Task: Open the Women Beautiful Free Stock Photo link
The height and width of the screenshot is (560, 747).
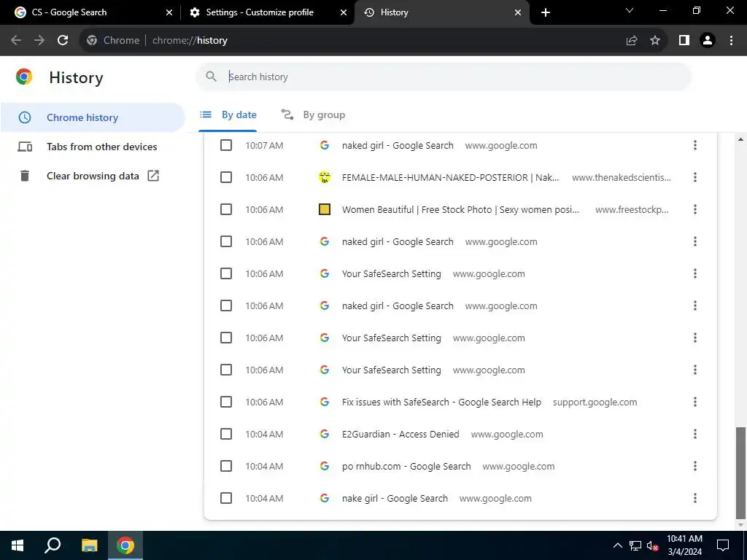Action: [460, 209]
